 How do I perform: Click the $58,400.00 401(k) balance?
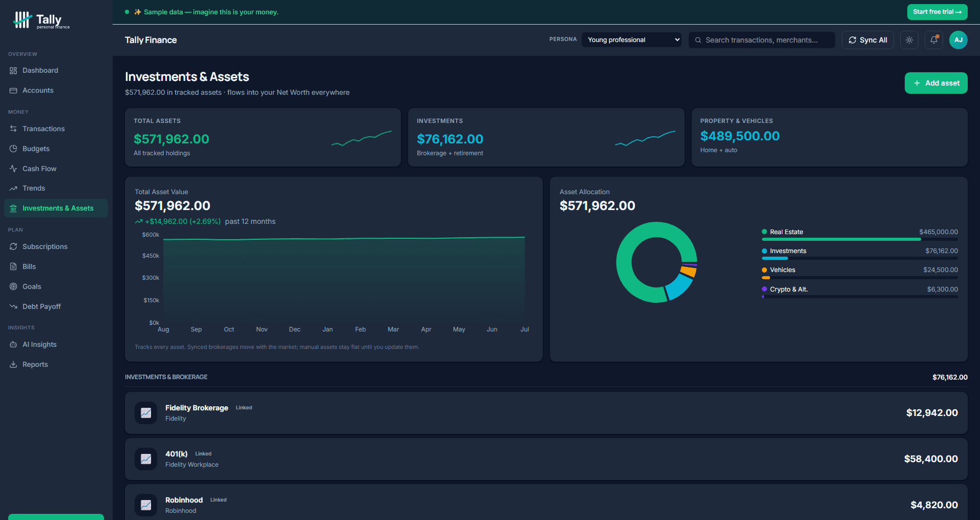coord(931,459)
